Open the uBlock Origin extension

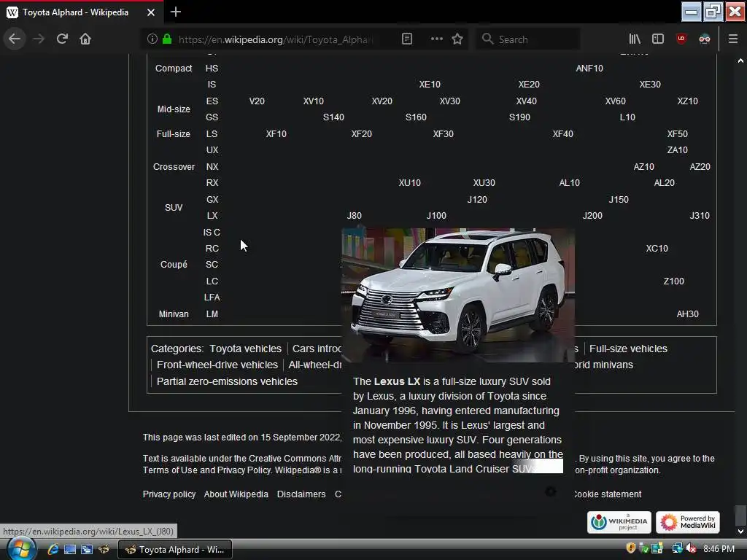tap(681, 39)
